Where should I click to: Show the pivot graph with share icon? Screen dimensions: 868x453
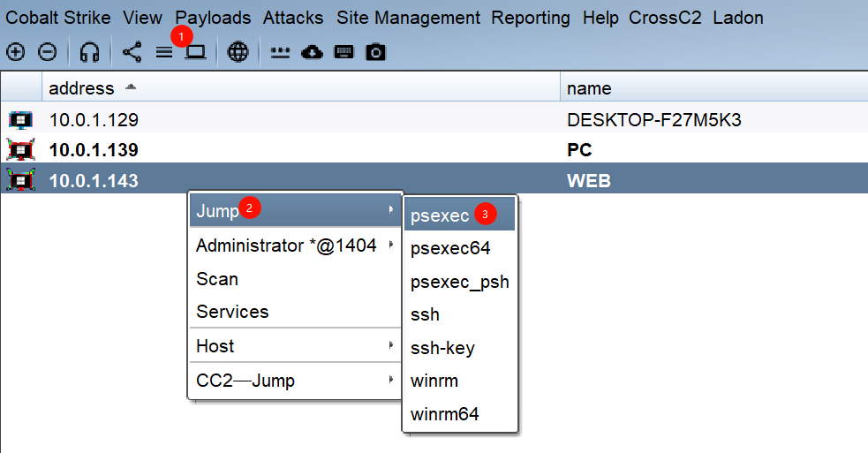click(x=132, y=52)
